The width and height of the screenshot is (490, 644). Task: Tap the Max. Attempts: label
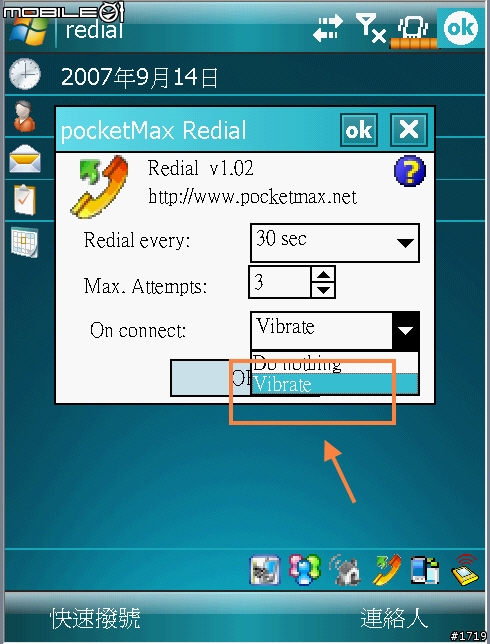(145, 286)
